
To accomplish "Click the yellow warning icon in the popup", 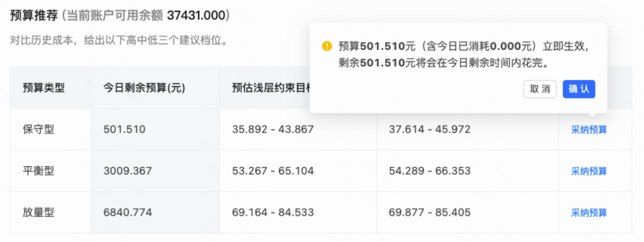I will [x=326, y=46].
